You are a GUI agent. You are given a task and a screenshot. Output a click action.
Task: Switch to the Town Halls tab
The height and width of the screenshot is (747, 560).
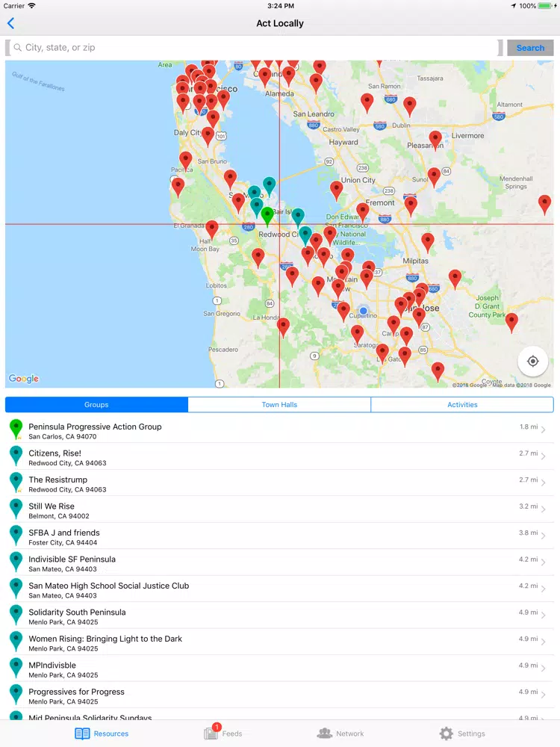tap(279, 404)
